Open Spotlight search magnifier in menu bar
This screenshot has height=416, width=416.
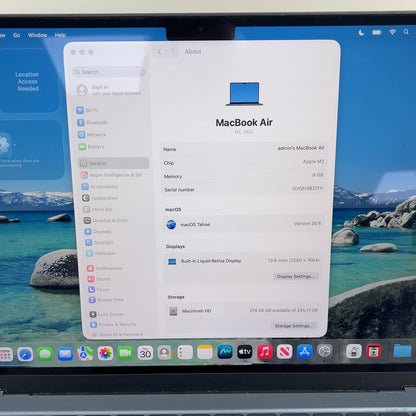pos(406,32)
